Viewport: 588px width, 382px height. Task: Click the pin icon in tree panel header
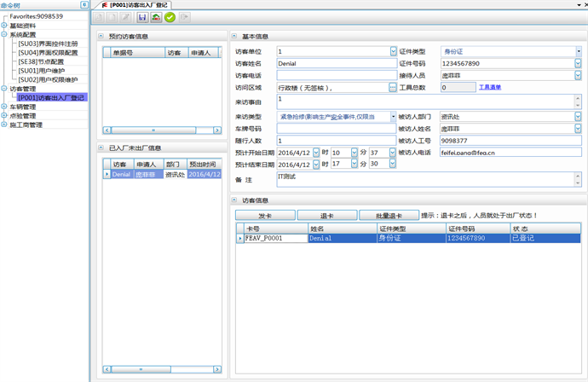click(84, 4)
